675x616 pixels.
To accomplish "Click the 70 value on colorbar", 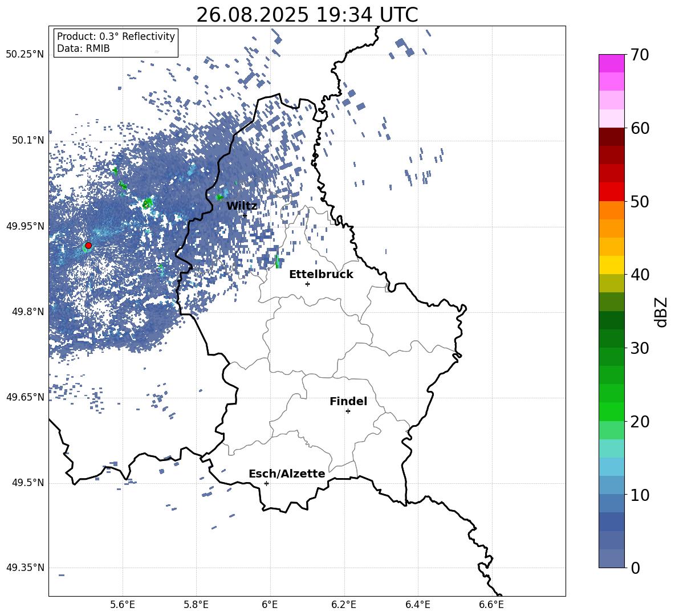I will (x=640, y=55).
